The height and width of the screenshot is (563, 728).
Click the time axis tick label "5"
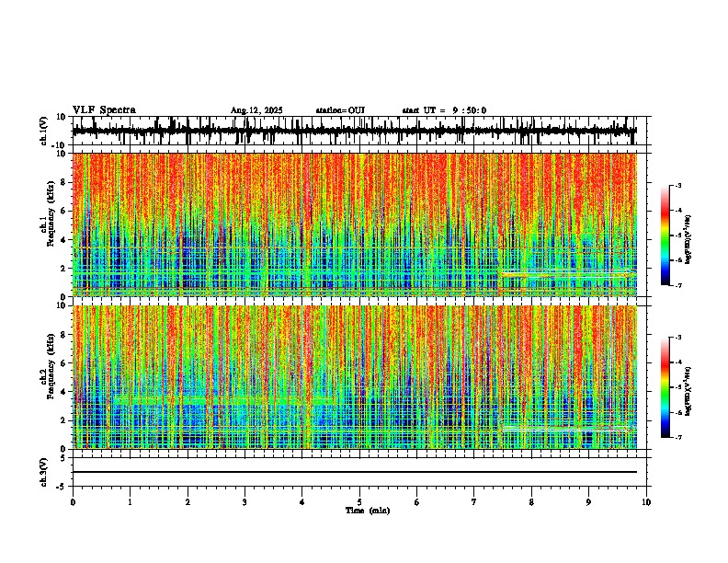coord(359,502)
